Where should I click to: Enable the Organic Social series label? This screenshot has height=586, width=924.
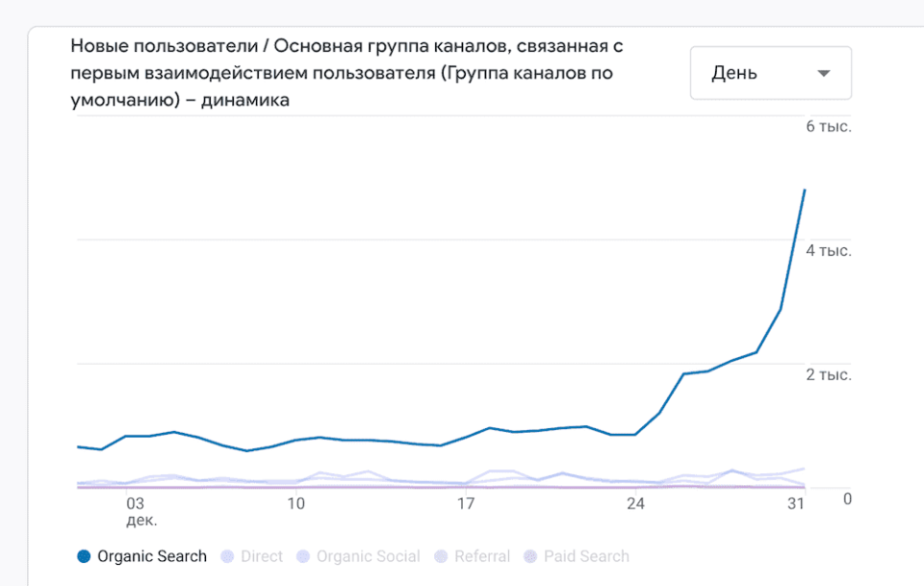(368, 556)
